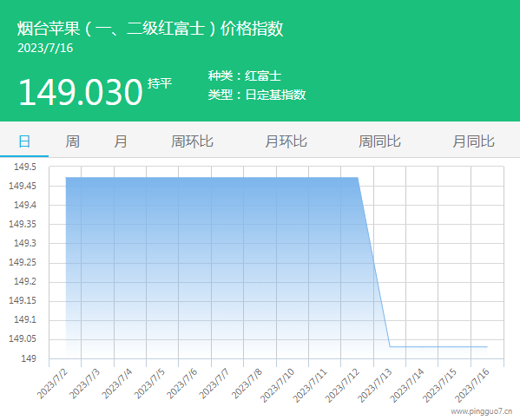Click the 2023/7/13 x-axis date label
Viewport: 520px width, 420px height.
tap(375, 385)
